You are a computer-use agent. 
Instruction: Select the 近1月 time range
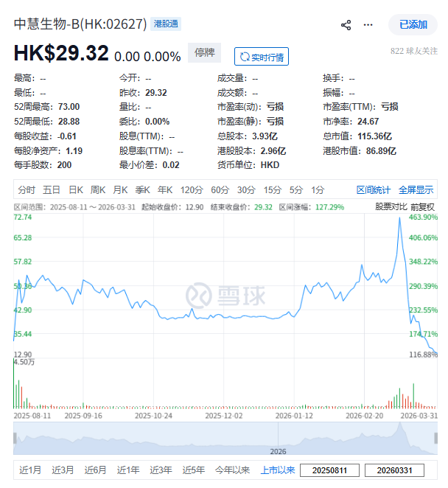click(30, 470)
